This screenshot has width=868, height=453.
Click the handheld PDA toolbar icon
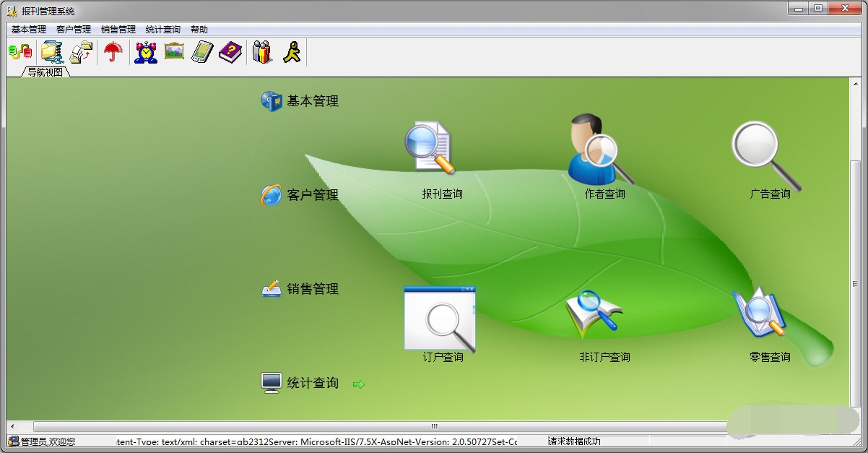202,52
